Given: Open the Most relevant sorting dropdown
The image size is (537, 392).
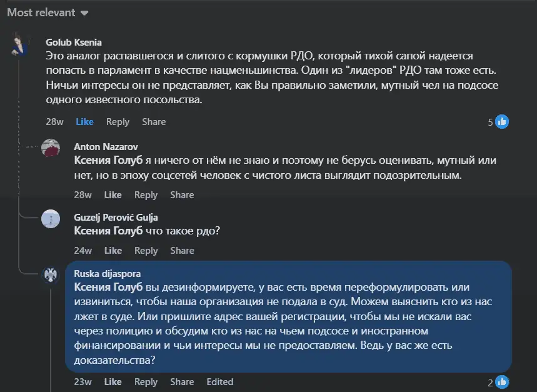Looking at the screenshot, I should (x=48, y=13).
